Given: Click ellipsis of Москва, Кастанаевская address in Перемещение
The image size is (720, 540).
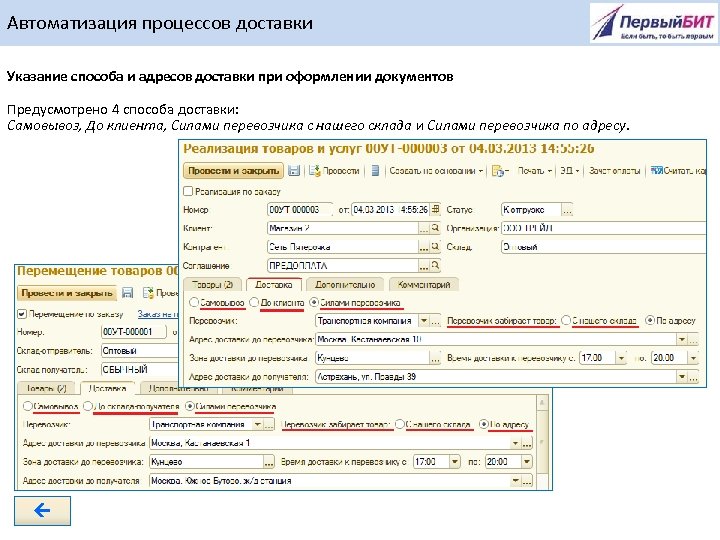Looking at the screenshot, I should point(527,444).
